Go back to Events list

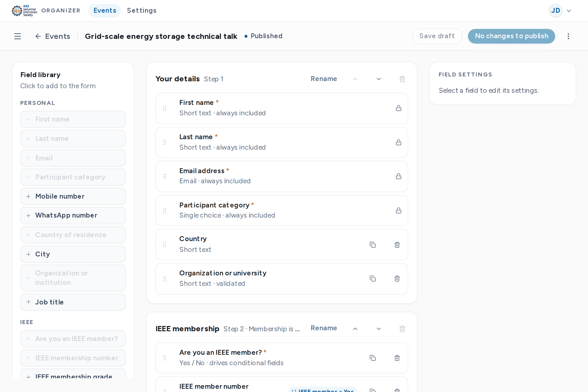(53, 36)
